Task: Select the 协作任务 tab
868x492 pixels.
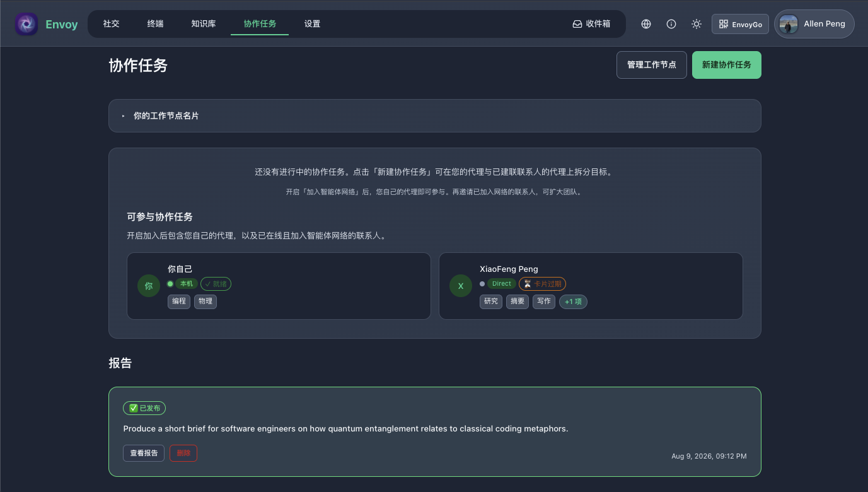Action: point(260,24)
